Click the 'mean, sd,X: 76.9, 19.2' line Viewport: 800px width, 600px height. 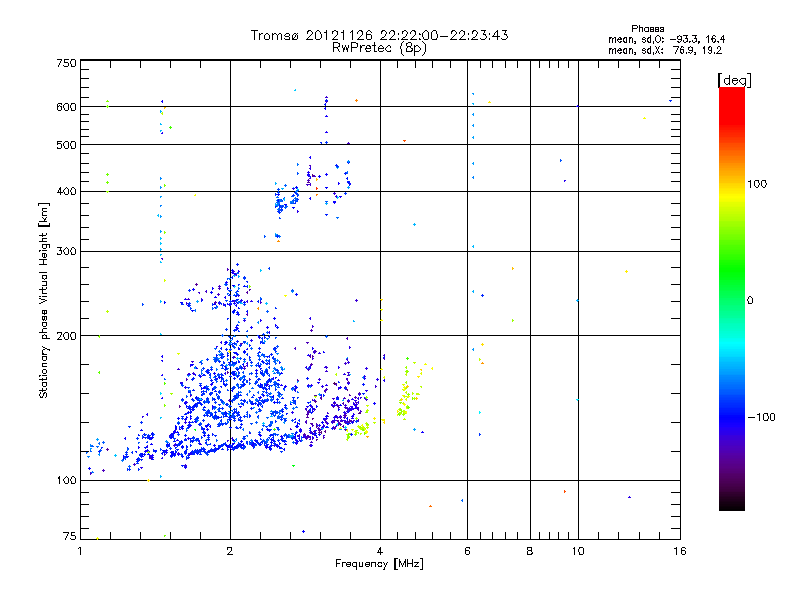pos(665,50)
